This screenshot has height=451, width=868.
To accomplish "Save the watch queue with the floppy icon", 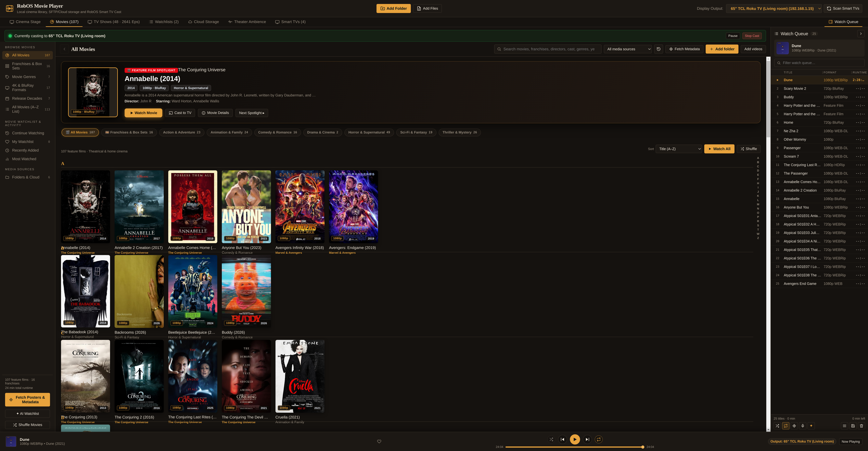I will pyautogui.click(x=853, y=426).
